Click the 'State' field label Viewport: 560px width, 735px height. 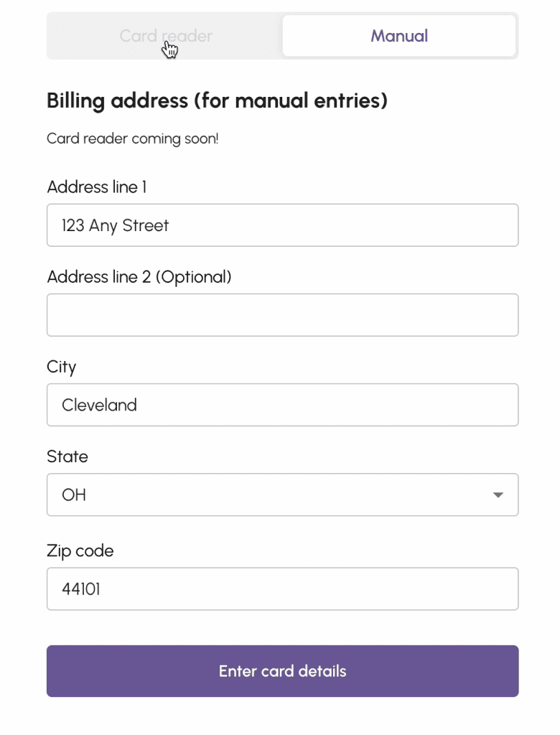[x=67, y=457]
